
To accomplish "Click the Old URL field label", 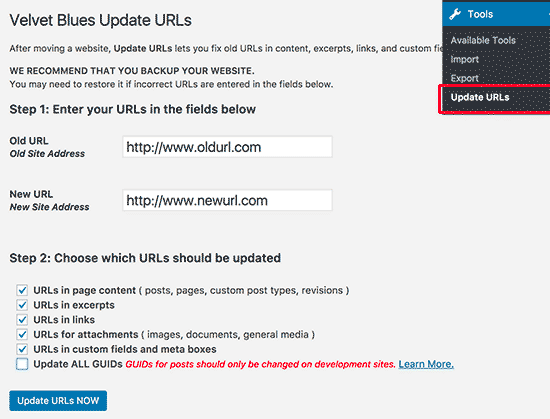I will (29, 141).
